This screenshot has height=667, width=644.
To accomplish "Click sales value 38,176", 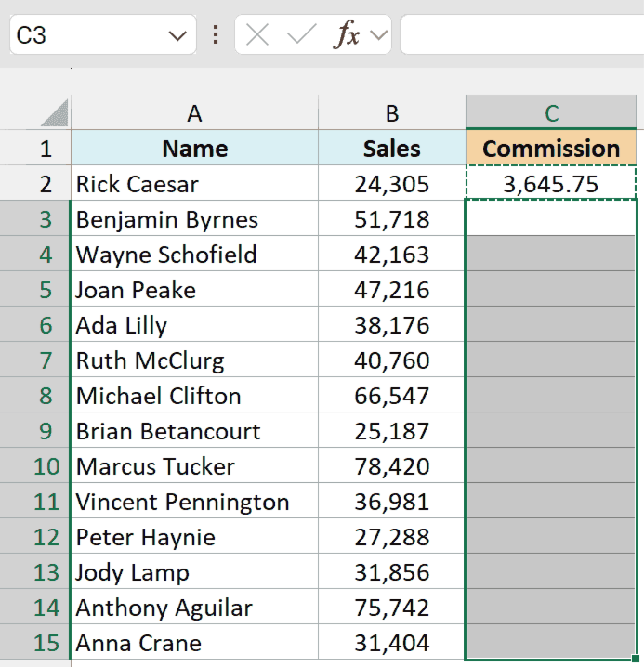I will coord(392,324).
